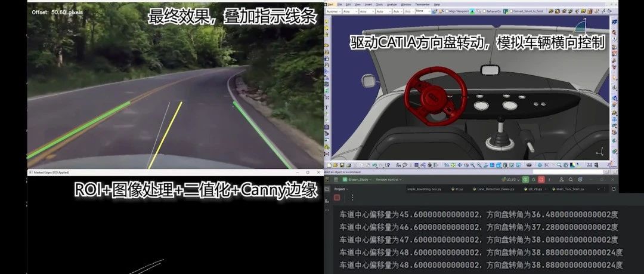
Task: Click the Fit All In icon
Action: tap(453, 165)
